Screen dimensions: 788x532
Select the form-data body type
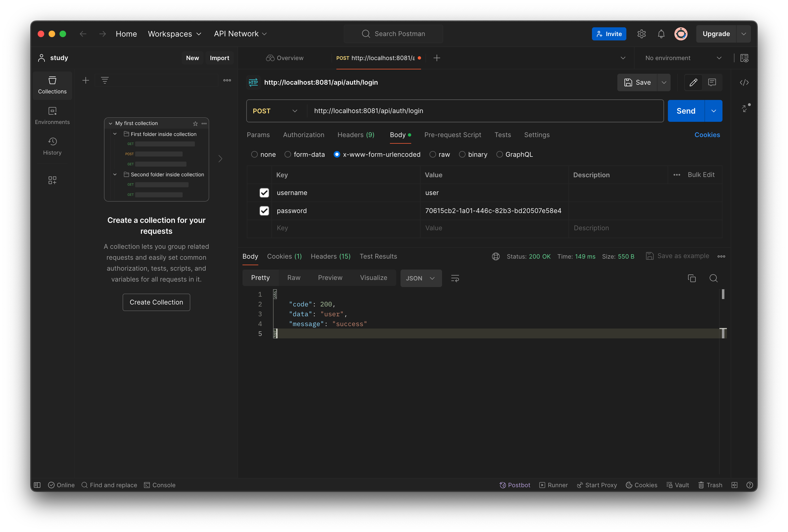point(287,154)
